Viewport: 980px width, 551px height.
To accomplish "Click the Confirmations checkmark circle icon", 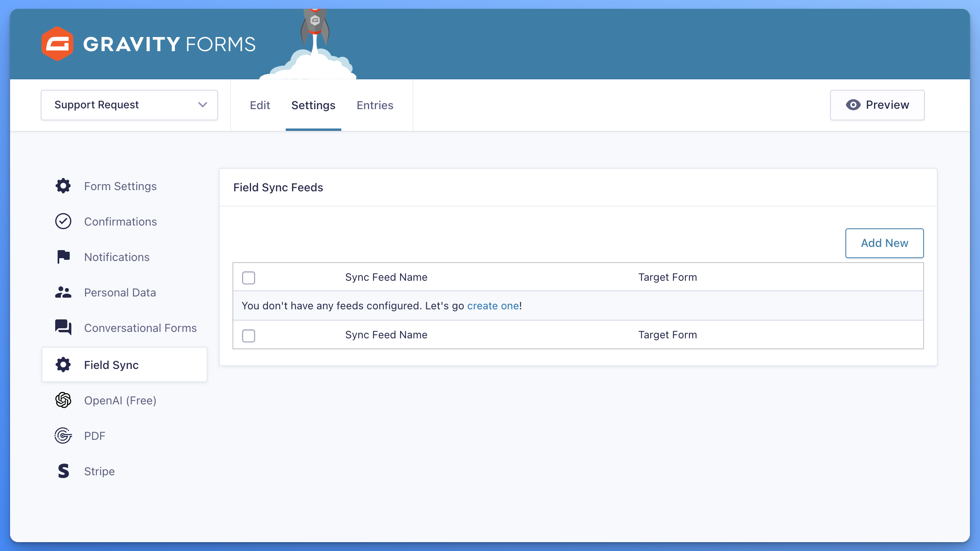I will click(x=63, y=221).
